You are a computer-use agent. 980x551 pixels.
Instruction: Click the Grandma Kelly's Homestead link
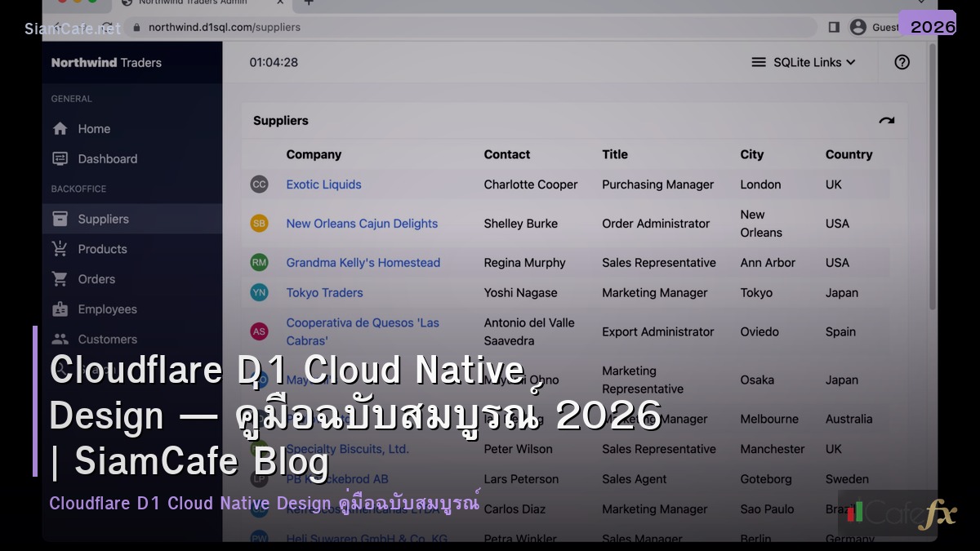click(x=363, y=262)
